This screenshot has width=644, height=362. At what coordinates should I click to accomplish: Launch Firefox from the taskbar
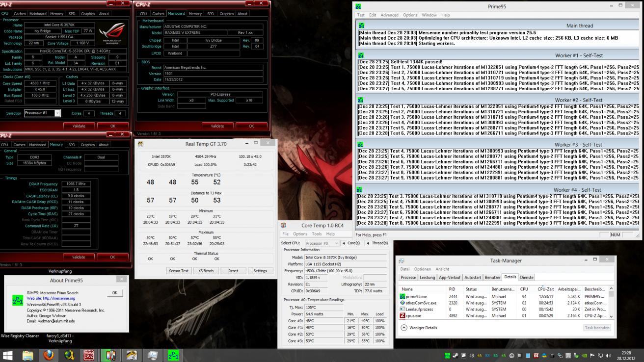[48, 355]
